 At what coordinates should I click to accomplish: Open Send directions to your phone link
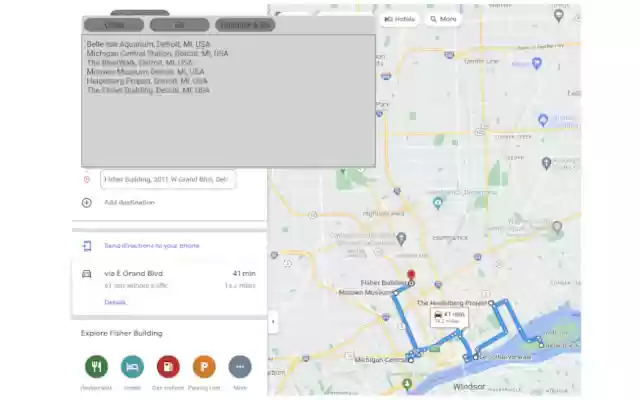(152, 246)
